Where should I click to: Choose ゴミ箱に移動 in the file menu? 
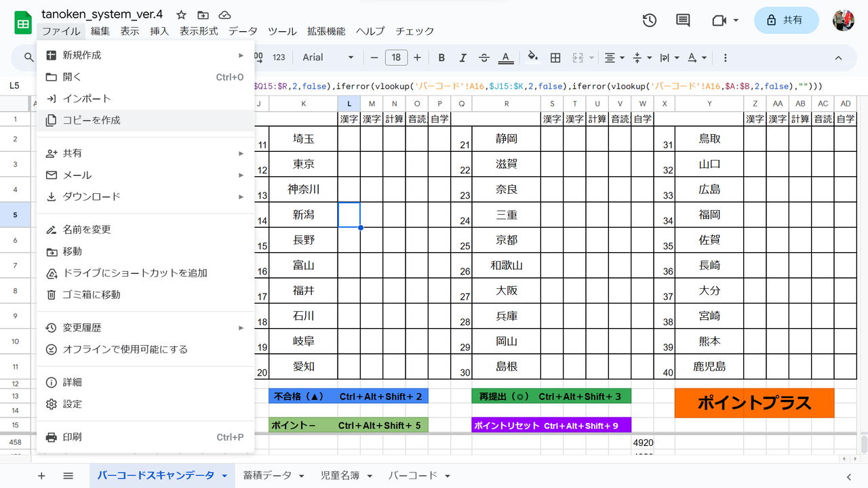click(x=146, y=294)
